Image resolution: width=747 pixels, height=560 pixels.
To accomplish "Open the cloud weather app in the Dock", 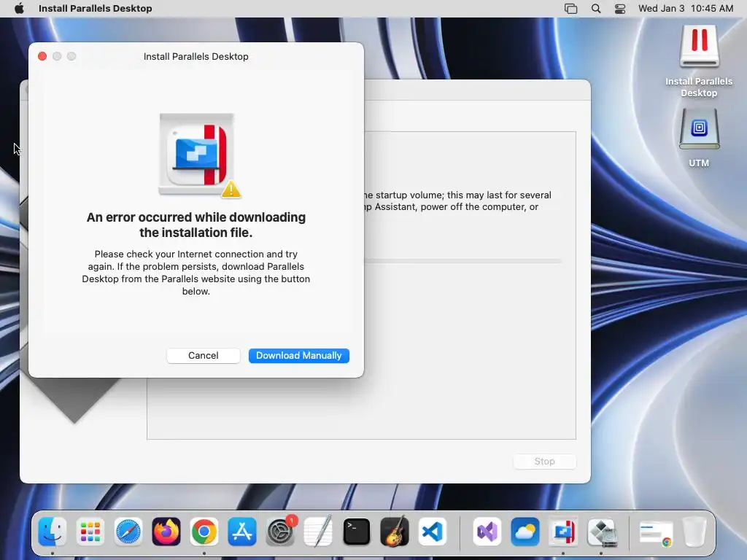I will point(525,532).
